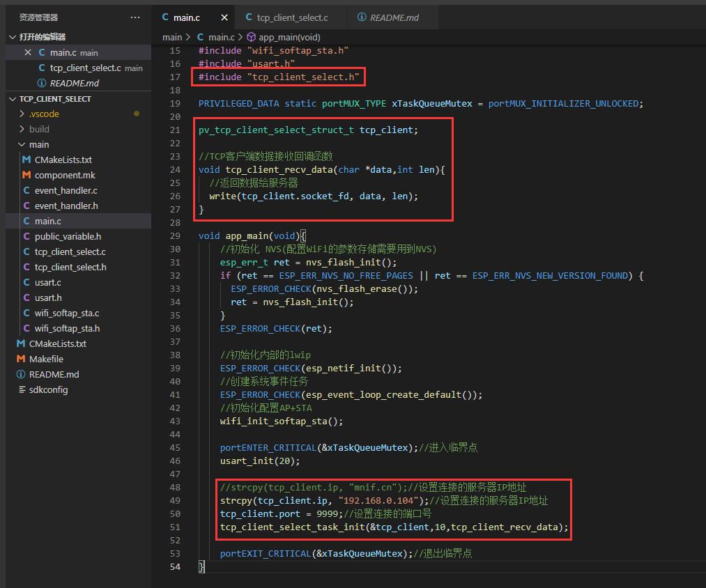Viewport: 706px width, 588px height.
Task: Click the M icon beside Makefile
Action: 21,359
